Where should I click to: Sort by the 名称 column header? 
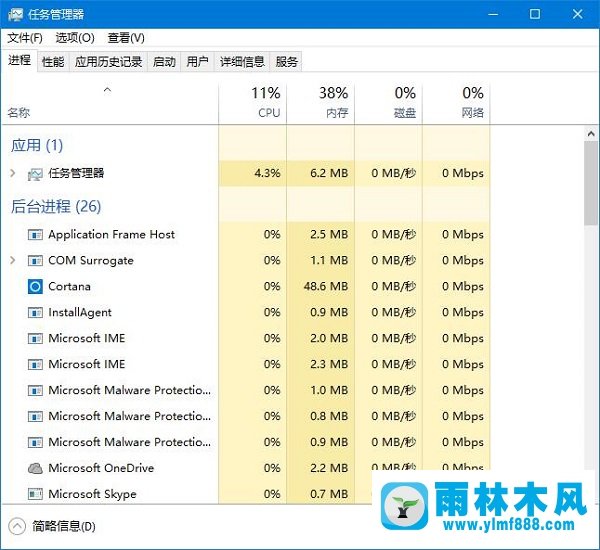[x=110, y=103]
